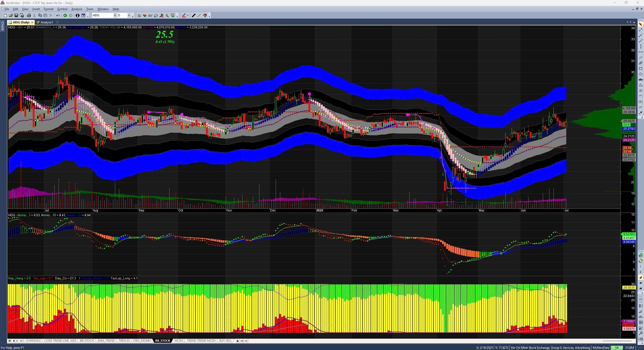644x350 pixels.
Task: Open the Analysis menu
Action: 76,9
